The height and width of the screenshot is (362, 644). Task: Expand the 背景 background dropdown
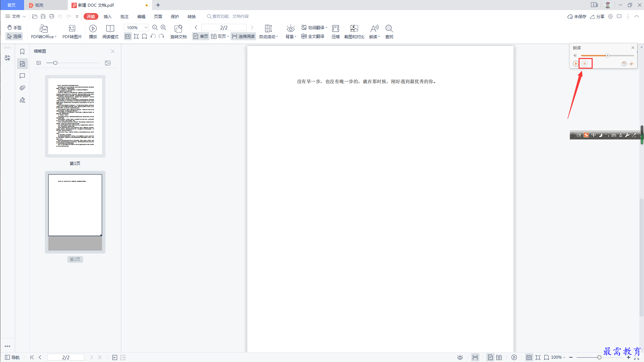pyautogui.click(x=296, y=37)
